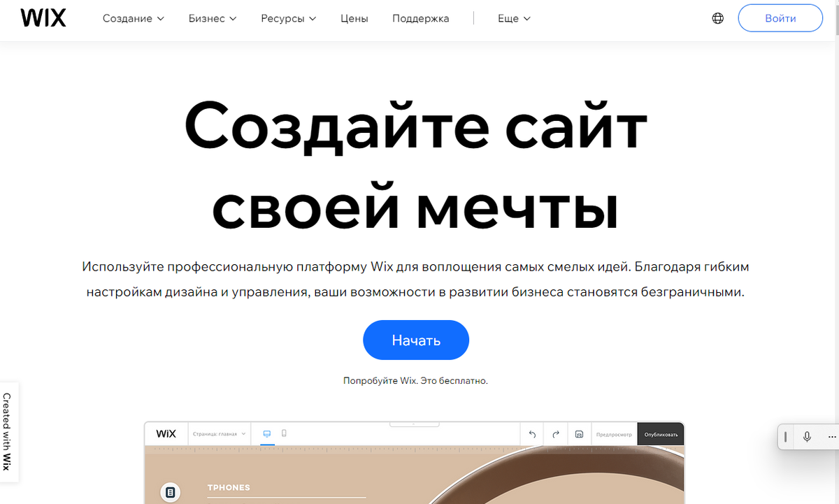Click Предпросмотр in editor preview
Image resolution: width=839 pixels, height=504 pixels.
pyautogui.click(x=614, y=434)
